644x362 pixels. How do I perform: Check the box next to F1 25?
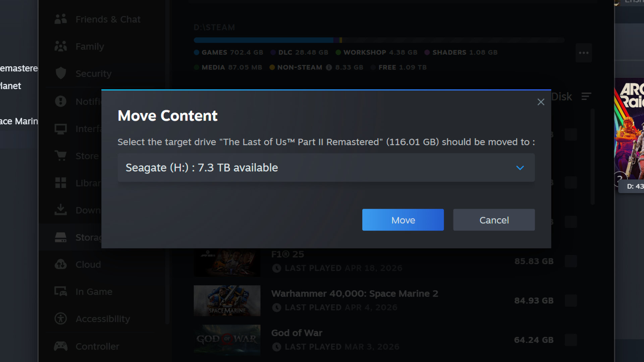click(x=571, y=261)
